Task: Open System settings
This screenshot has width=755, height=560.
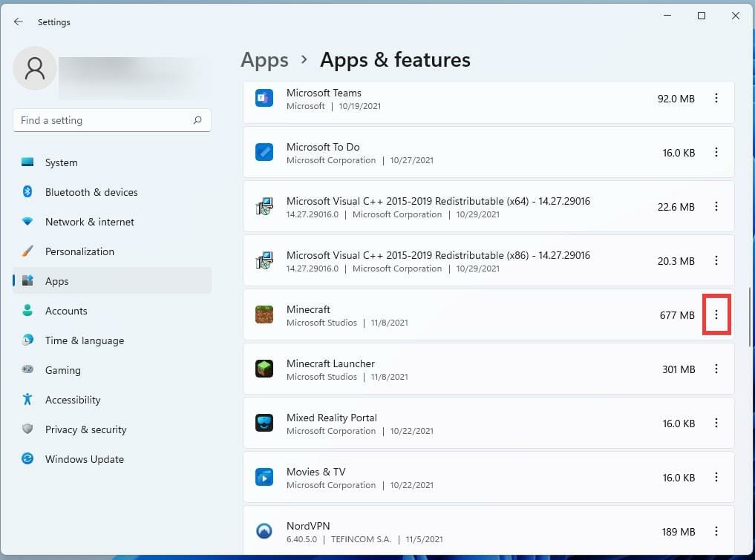Action: coord(111,162)
